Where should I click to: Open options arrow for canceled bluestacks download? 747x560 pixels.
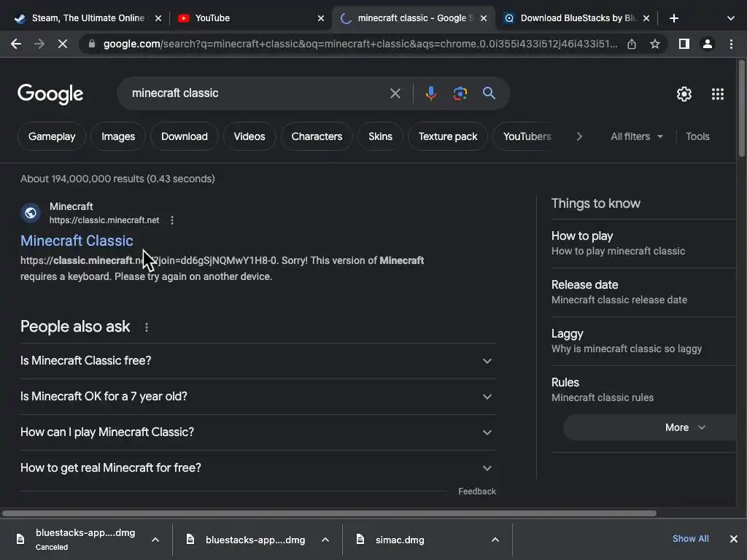(x=155, y=540)
